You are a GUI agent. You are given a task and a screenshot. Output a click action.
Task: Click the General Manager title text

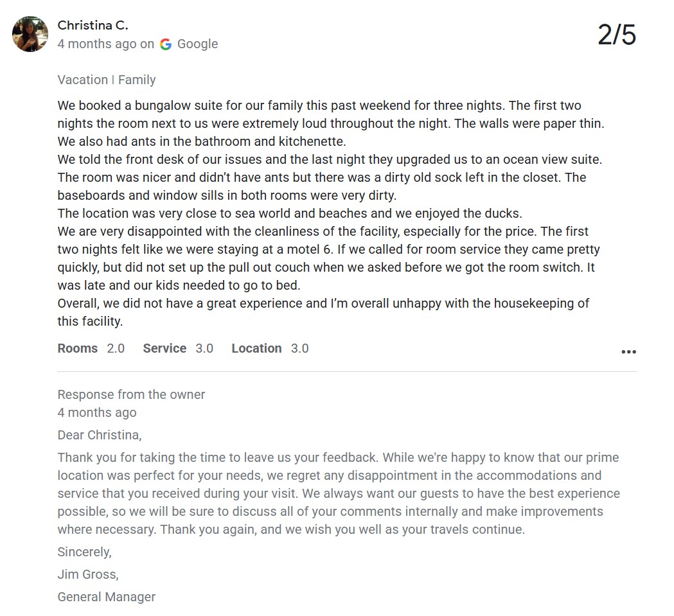point(107,597)
